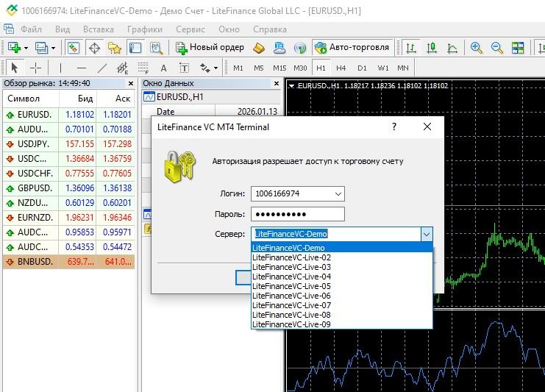545x392 pixels.
Task: Open the Графики menu
Action: tap(145, 29)
